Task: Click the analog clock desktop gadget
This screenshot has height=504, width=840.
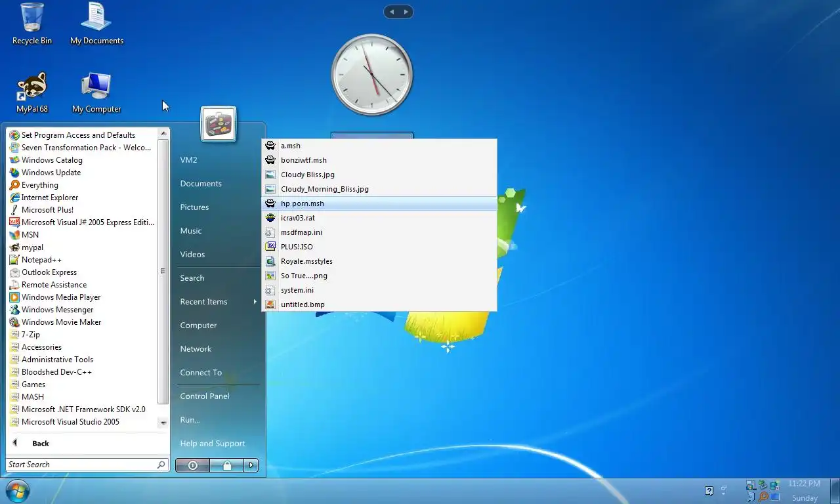Action: (372, 75)
